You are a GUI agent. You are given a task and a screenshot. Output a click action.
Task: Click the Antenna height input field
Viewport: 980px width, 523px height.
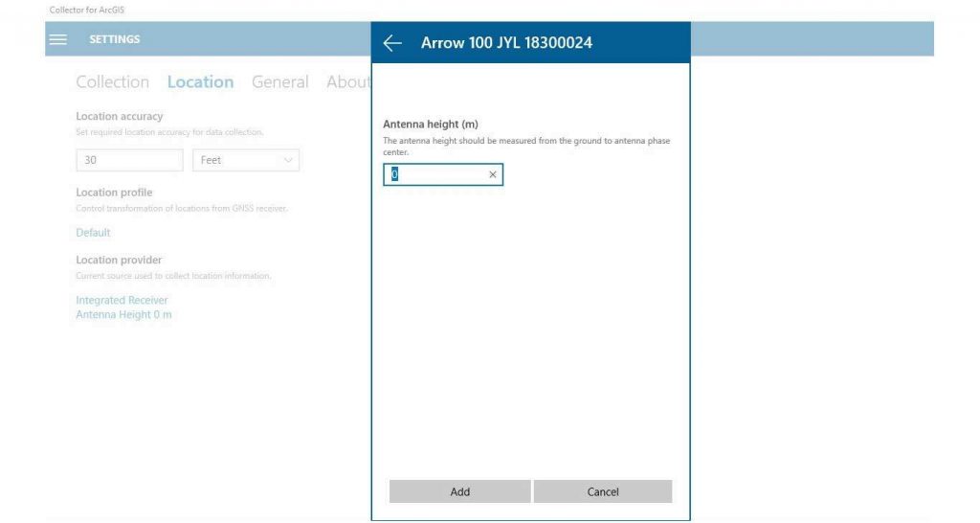[x=443, y=174]
